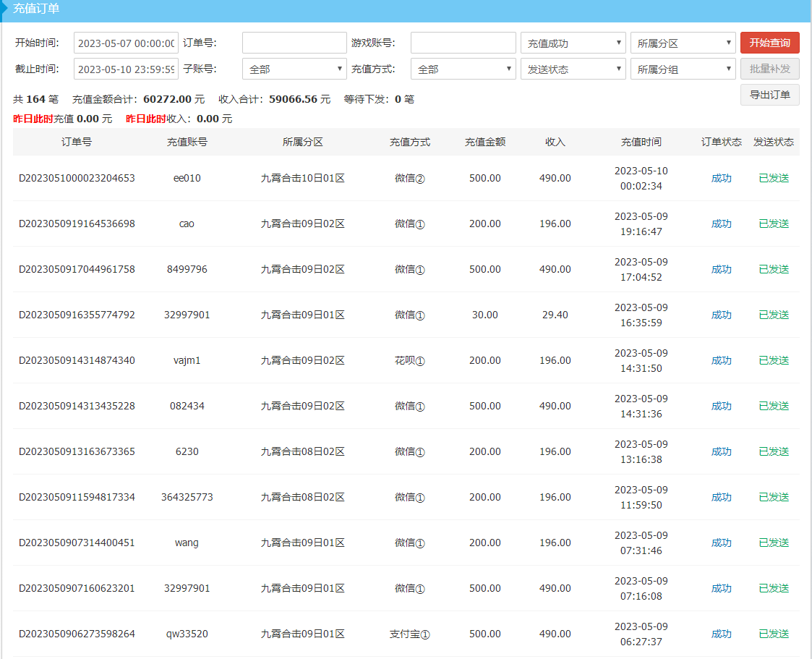Focus the 订单号 input field

pyautogui.click(x=294, y=43)
